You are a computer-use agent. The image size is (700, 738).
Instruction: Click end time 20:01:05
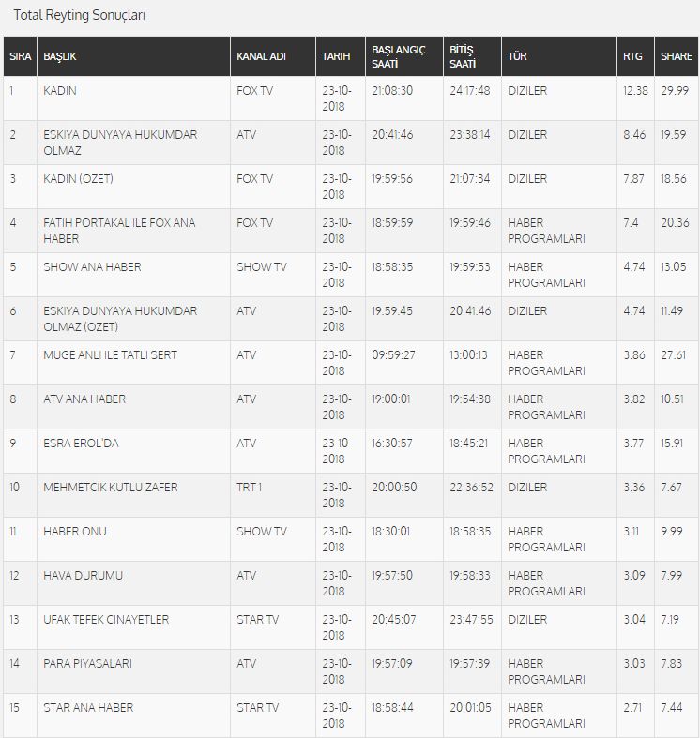470,707
